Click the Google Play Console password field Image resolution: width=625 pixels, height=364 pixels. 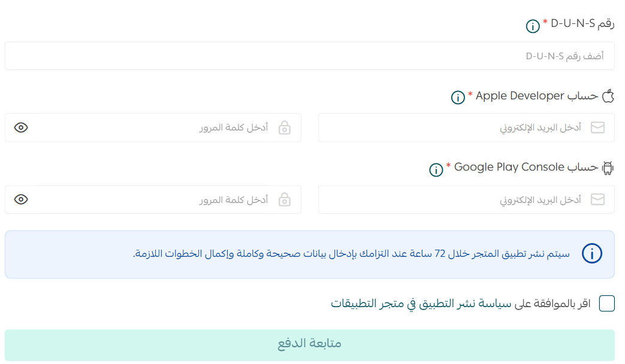[x=150, y=199]
